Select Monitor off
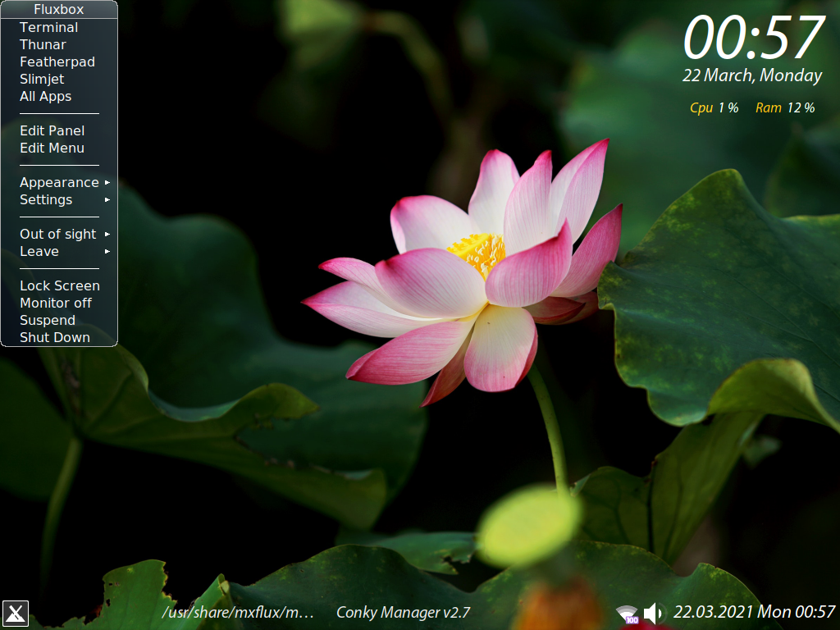This screenshot has width=840, height=630. (59, 303)
